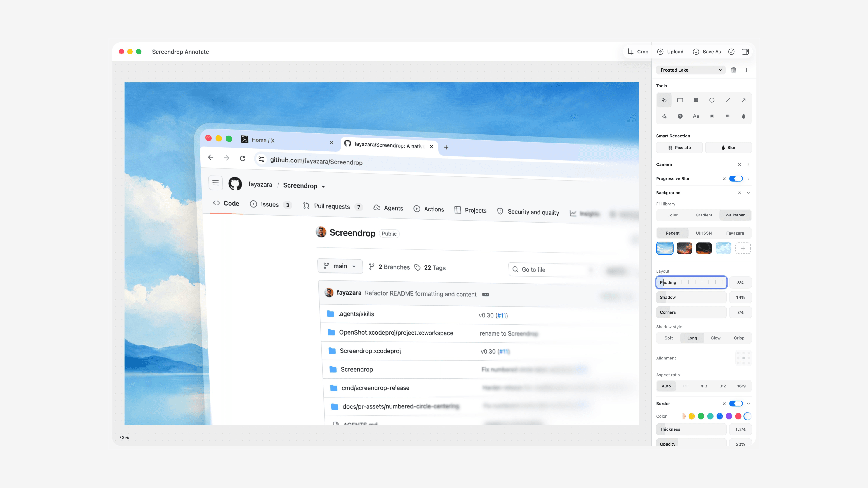Select the arrow tool

(x=744, y=100)
